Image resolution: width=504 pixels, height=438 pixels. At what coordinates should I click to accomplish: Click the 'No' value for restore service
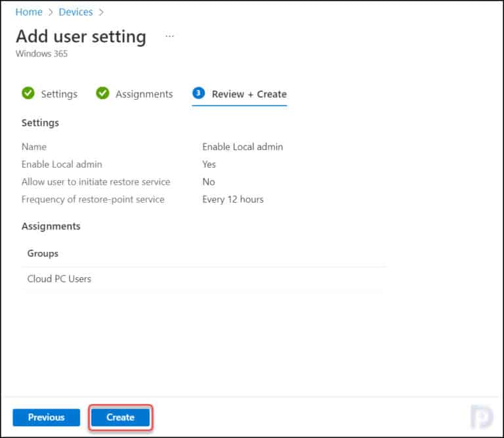[209, 182]
